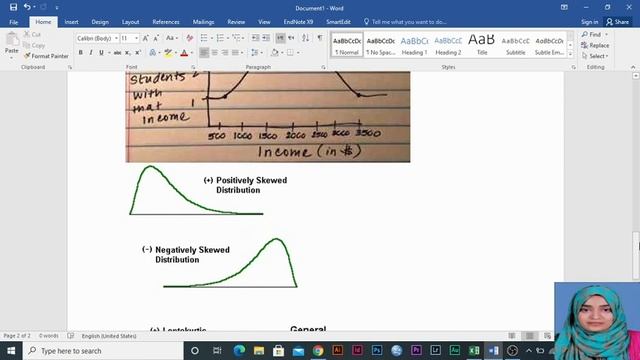This screenshot has height=360, width=640.
Task: Switch to the EndNote X9 tab
Action: tap(298, 22)
